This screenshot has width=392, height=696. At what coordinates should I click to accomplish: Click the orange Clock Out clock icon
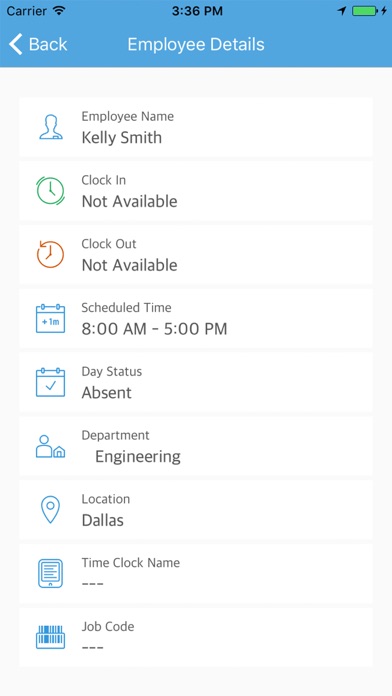coord(50,254)
